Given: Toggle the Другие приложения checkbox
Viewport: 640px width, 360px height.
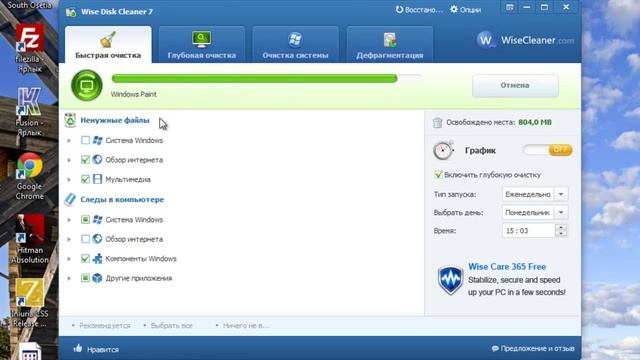Looking at the screenshot, I should pyautogui.click(x=85, y=278).
